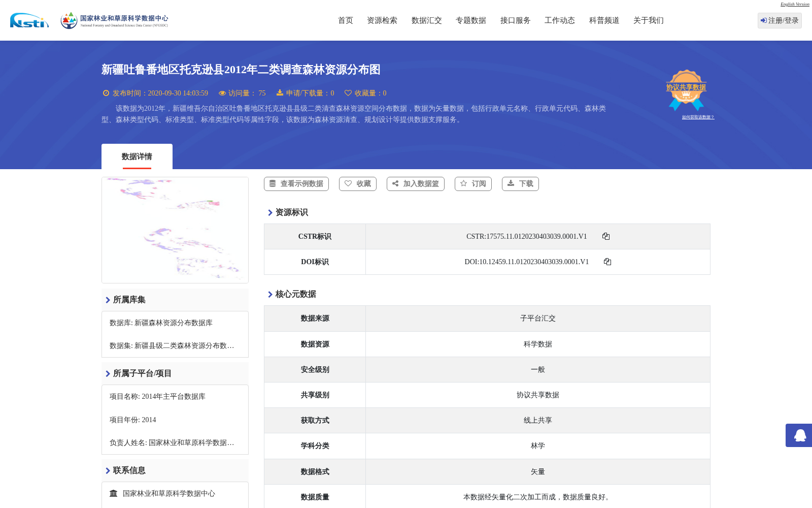The height and width of the screenshot is (508, 812).
Task: Click the 负责人姓名 row
Action: [172, 442]
